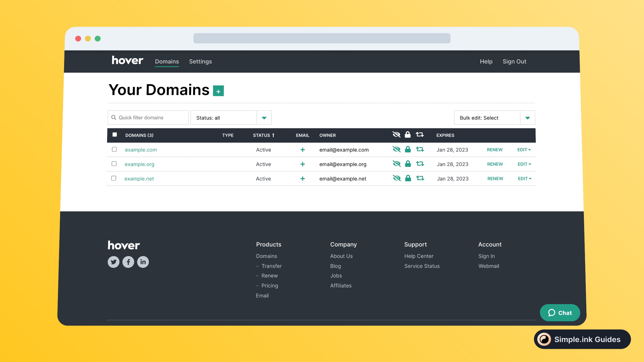
Task: Open Hover's Twitter page icon
Action: pos(114,262)
